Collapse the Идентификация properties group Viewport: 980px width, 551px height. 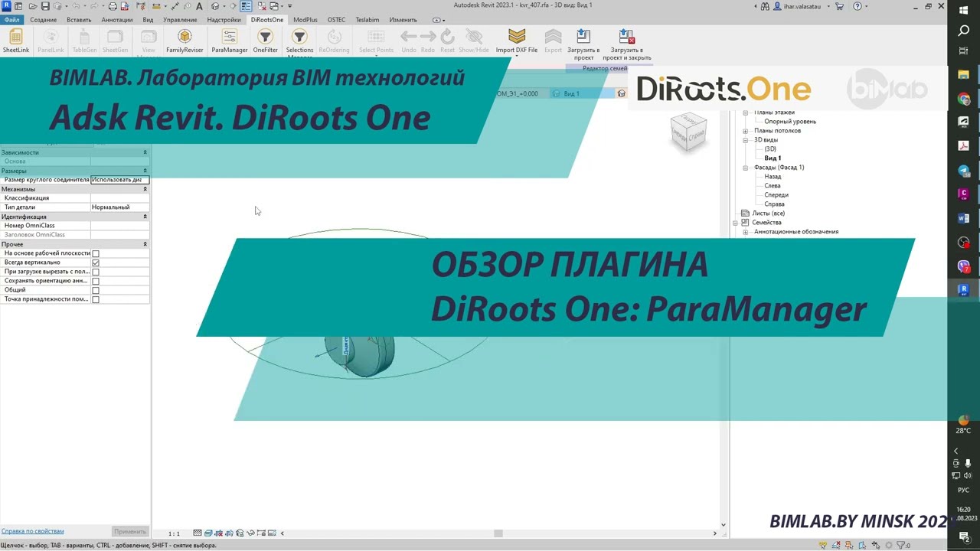point(145,217)
